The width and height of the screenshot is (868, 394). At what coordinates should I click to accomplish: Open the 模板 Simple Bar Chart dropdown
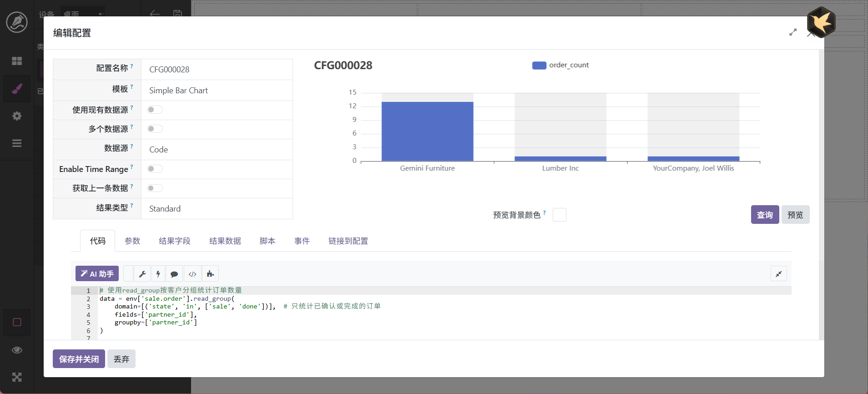click(217, 91)
